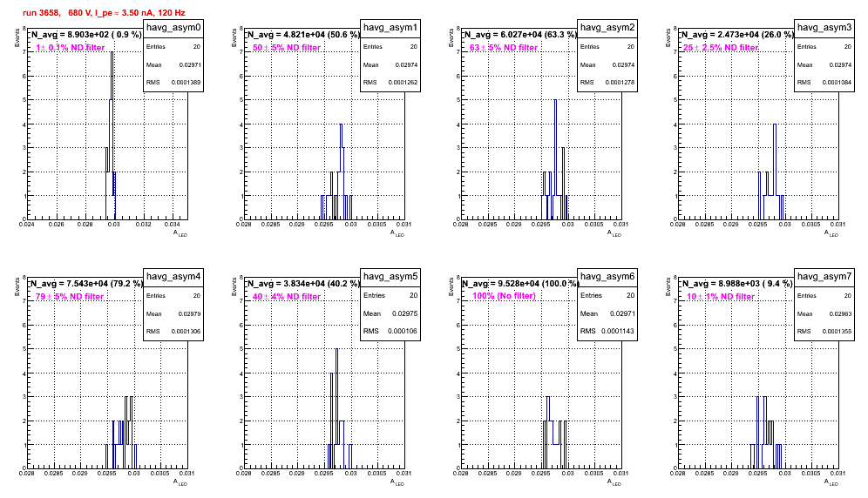Click the red run 3658 header text
The height and width of the screenshot is (498, 868).
coord(104,12)
